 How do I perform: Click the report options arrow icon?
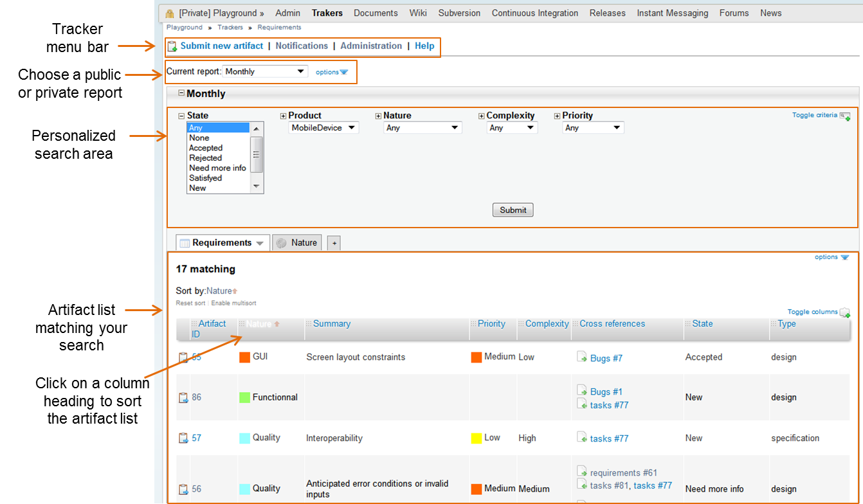[x=343, y=72]
